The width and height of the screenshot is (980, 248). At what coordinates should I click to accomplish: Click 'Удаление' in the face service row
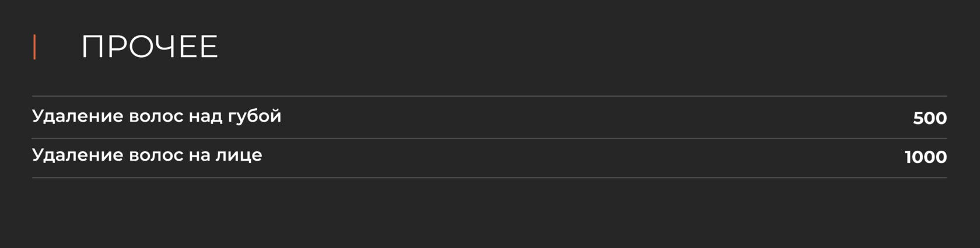coord(78,155)
